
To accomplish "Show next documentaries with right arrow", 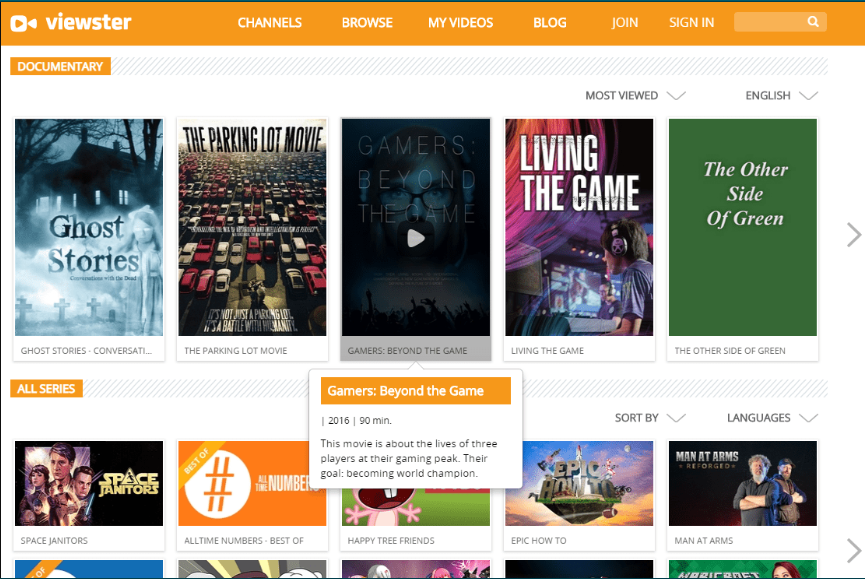I will pyautogui.click(x=853, y=234).
